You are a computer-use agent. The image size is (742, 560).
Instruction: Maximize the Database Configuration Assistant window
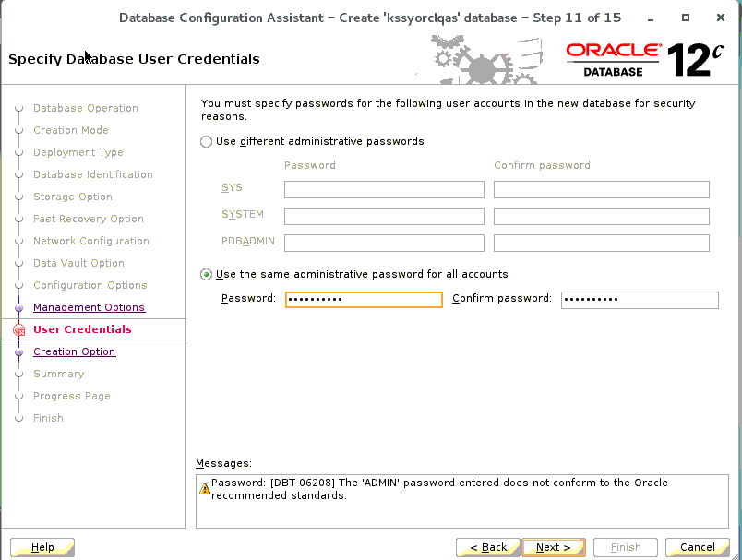coord(685,18)
